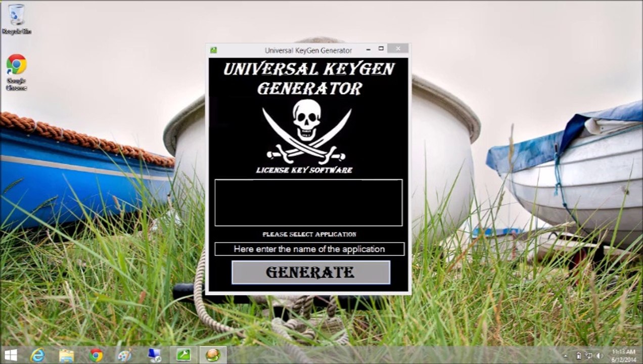
Task: Click the GENERATE button
Action: (x=311, y=272)
